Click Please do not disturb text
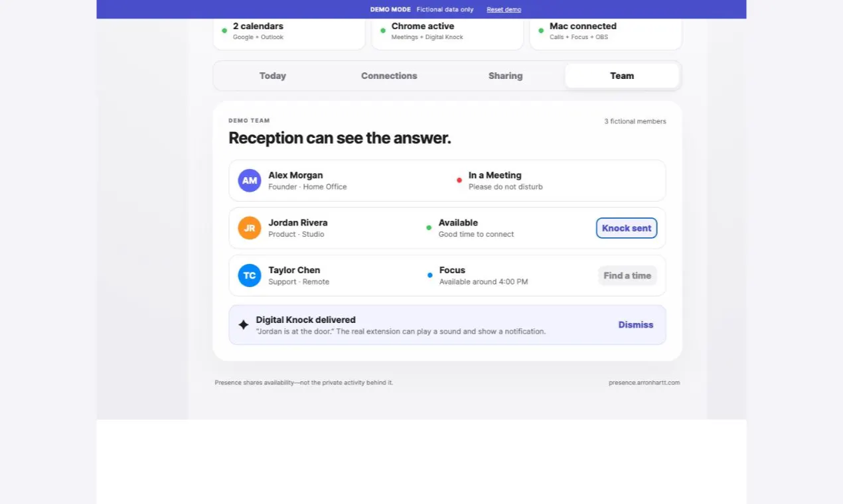843x504 pixels. 506,187
